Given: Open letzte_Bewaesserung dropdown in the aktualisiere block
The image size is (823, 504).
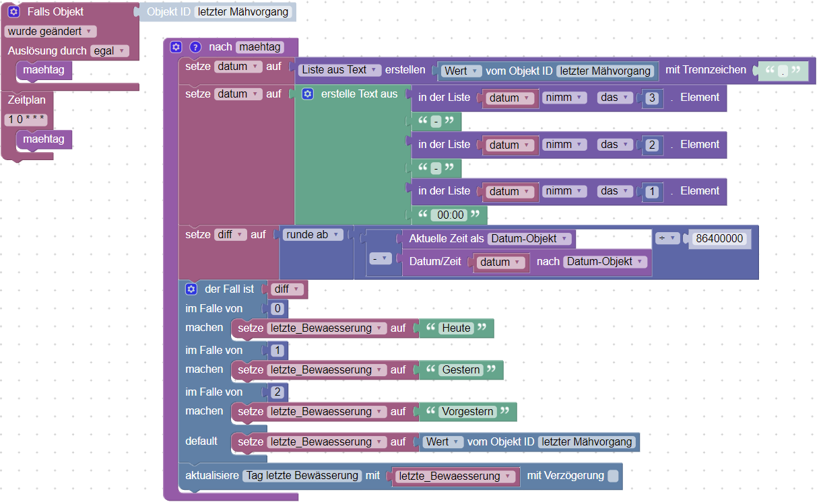Looking at the screenshot, I should pyautogui.click(x=456, y=476).
